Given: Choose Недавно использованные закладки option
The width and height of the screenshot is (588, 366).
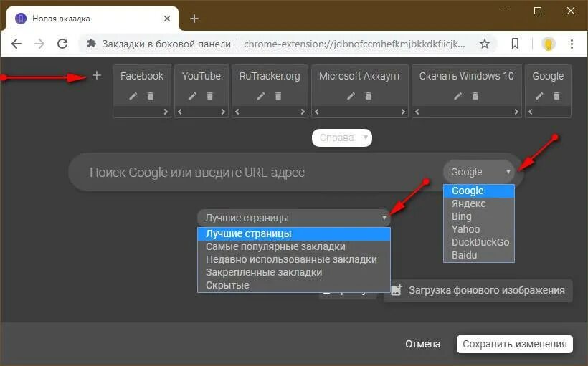Looking at the screenshot, I should (294, 259).
